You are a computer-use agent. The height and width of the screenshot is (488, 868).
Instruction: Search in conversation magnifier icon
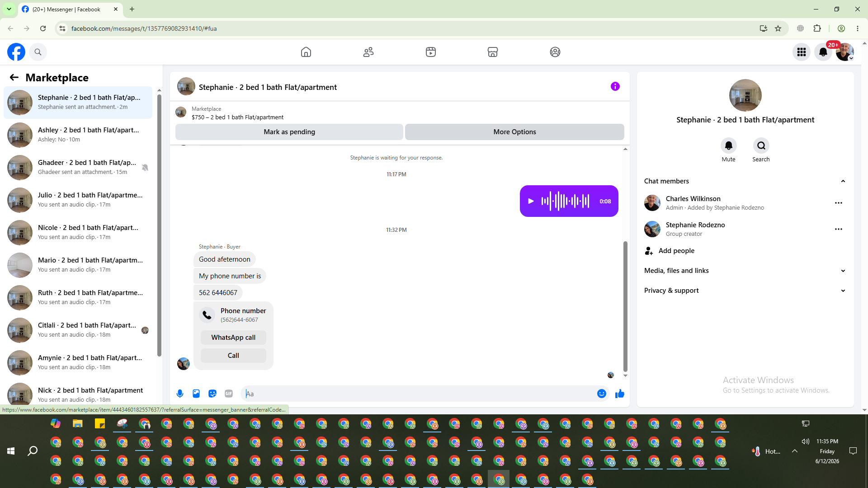[761, 145]
